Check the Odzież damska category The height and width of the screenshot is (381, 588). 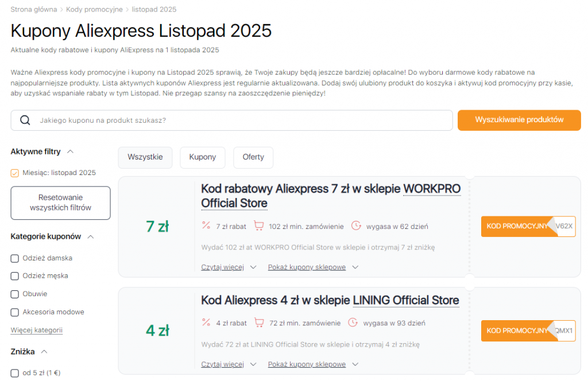point(15,258)
